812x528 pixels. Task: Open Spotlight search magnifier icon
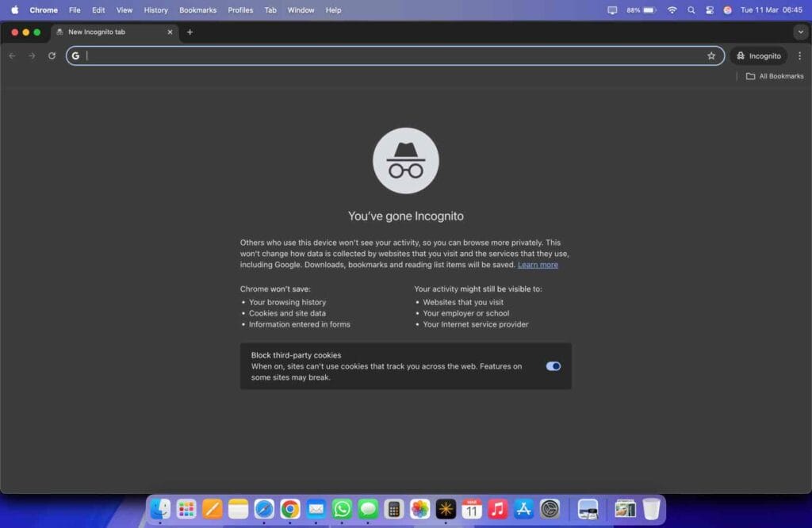691,10
